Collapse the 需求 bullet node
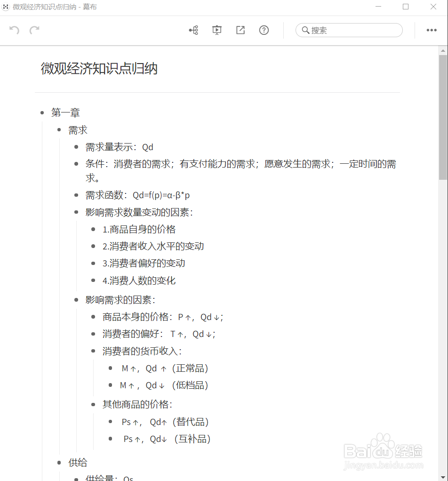 (x=59, y=130)
